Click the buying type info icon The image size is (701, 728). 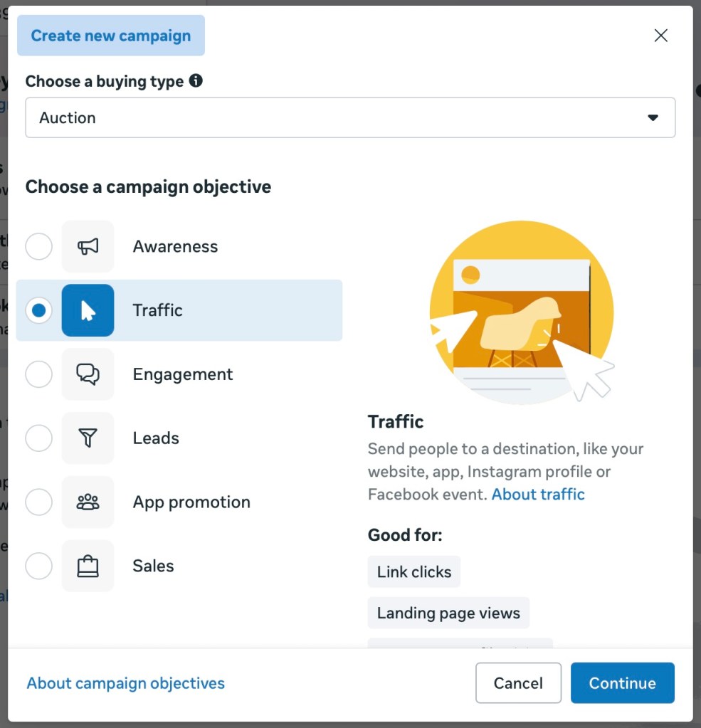[196, 81]
